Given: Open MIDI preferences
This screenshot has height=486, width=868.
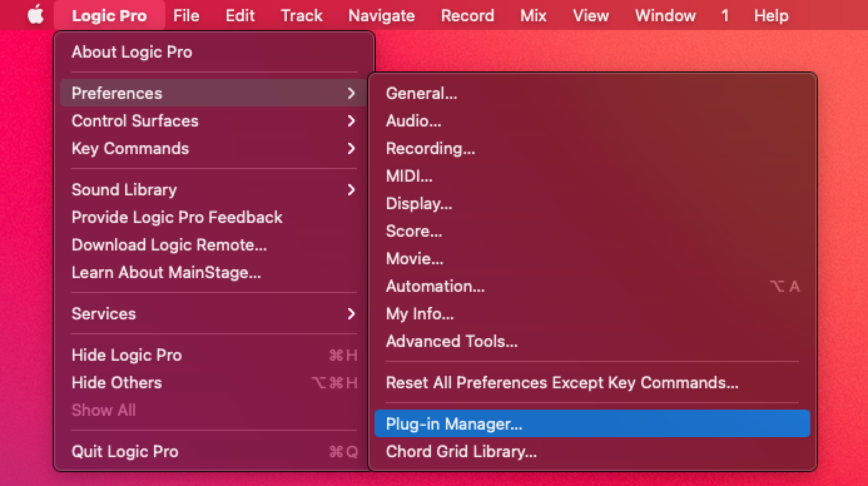Looking at the screenshot, I should (x=592, y=176).
